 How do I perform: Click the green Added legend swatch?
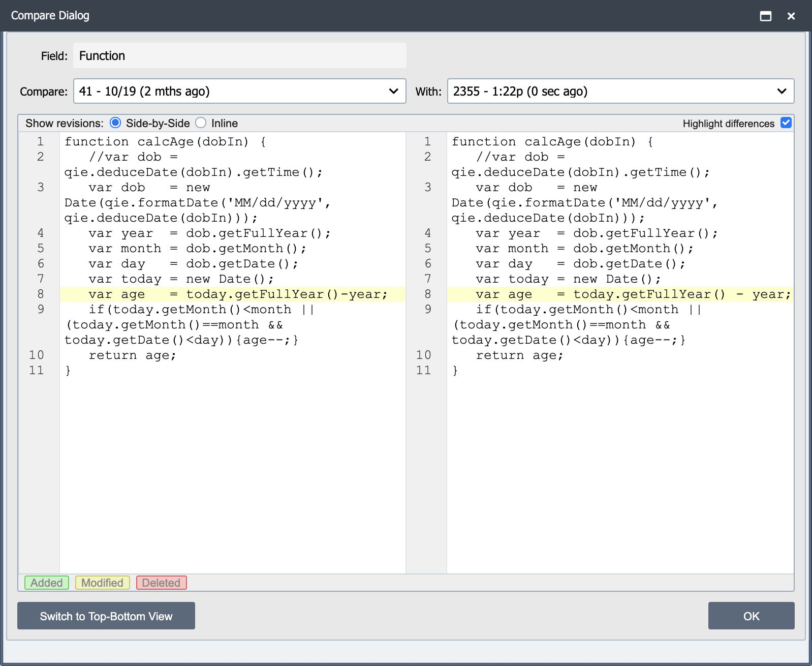[x=47, y=583]
